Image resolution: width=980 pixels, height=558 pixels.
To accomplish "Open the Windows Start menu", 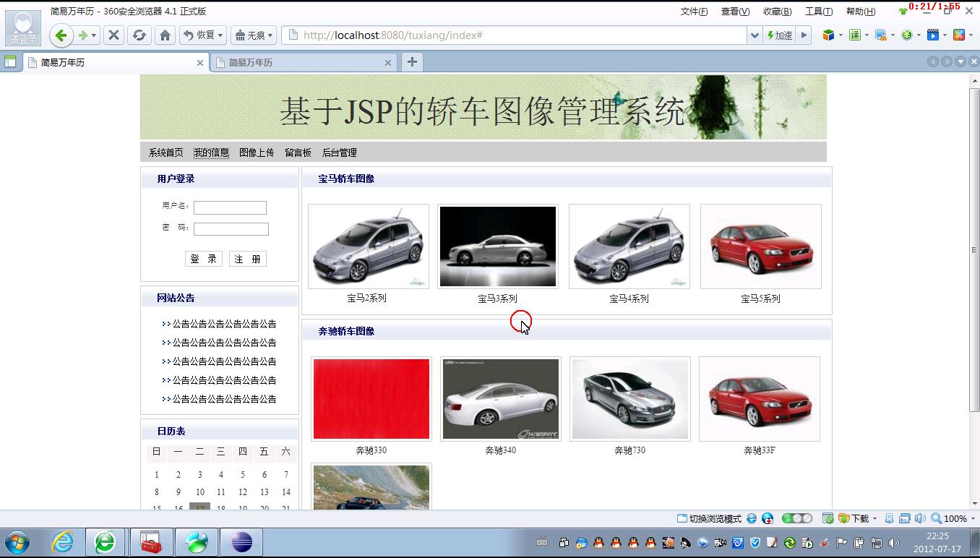I will 17,542.
